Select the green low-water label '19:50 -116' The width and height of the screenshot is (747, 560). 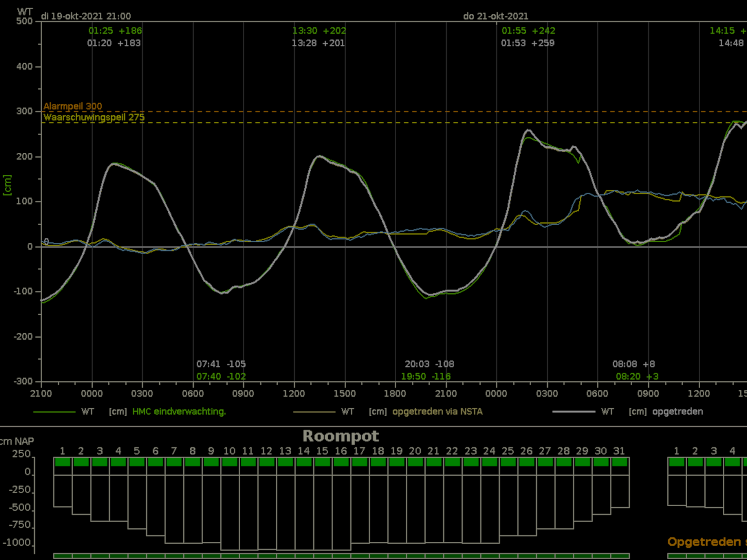tap(426, 376)
